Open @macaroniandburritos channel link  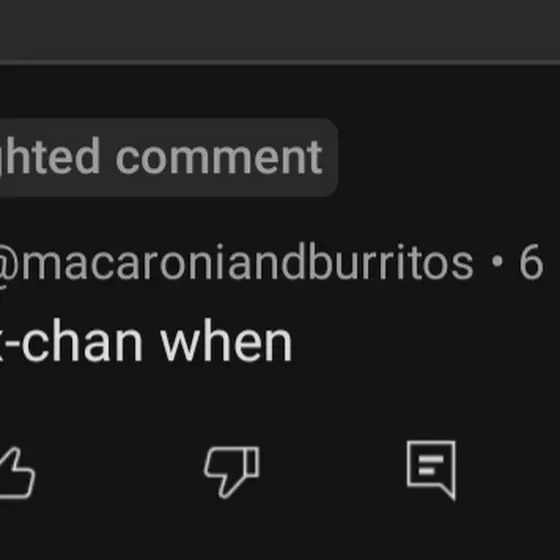coord(236,262)
